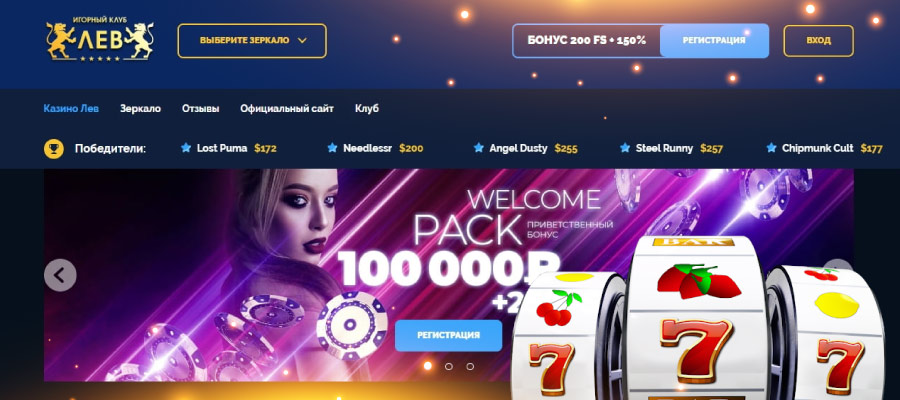Open the Выберите зеркало dropdown
The width and height of the screenshot is (900, 400).
[x=252, y=41]
